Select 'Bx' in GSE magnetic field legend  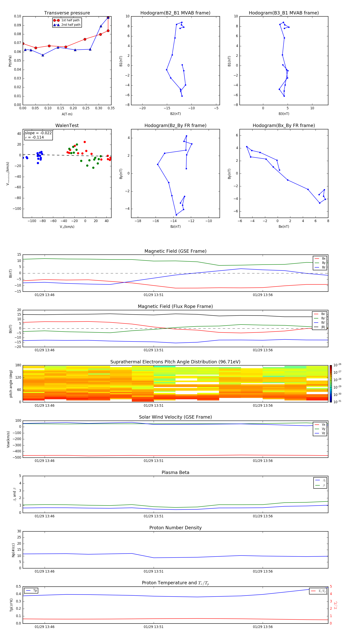[320, 259]
